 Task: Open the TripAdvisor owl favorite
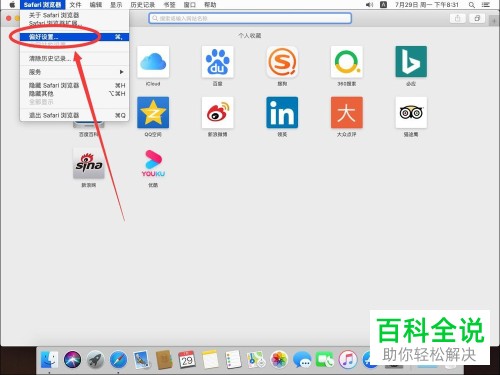(411, 113)
